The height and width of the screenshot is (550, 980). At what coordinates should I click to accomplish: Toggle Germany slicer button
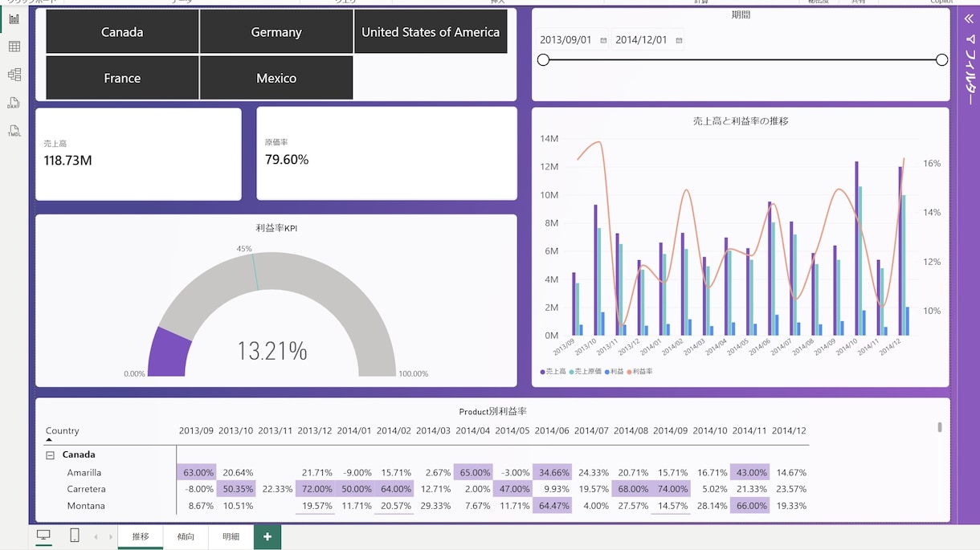coord(276,32)
